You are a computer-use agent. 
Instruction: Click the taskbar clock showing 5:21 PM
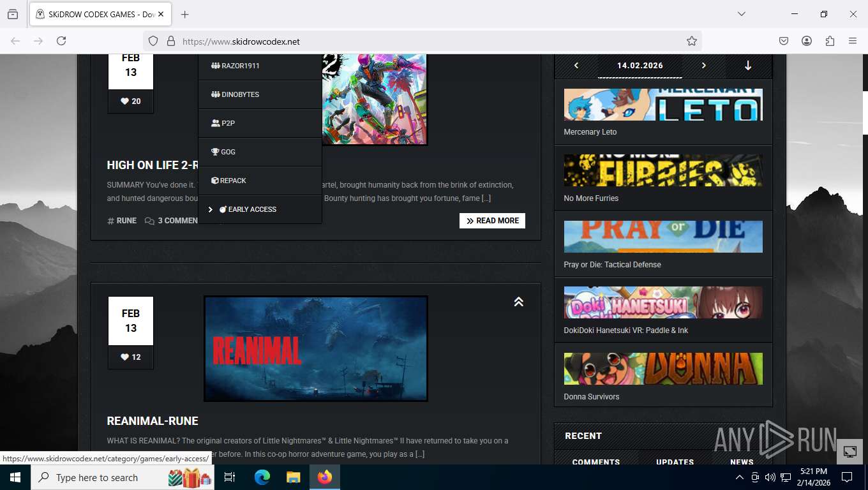coord(813,477)
